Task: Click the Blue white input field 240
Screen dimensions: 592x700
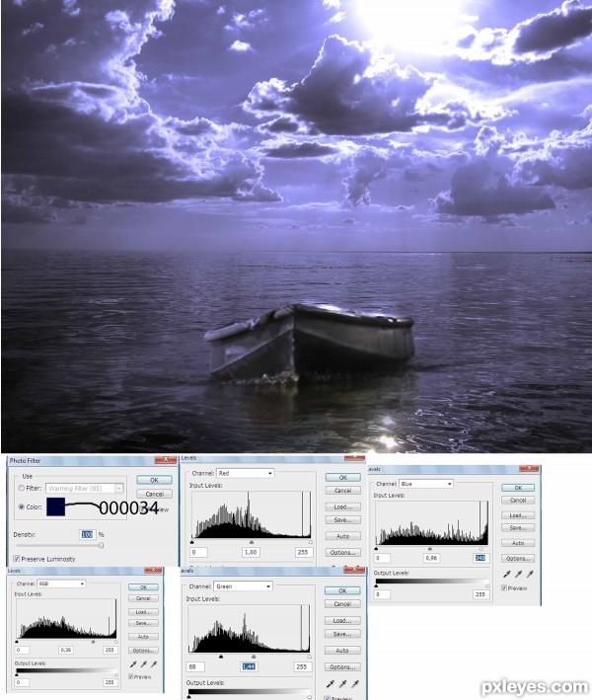Action: click(x=481, y=558)
